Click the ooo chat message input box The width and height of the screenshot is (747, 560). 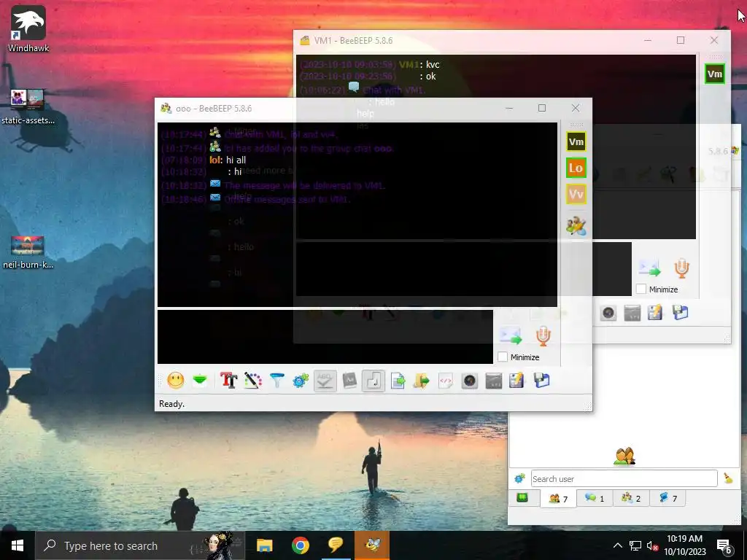[325, 337]
